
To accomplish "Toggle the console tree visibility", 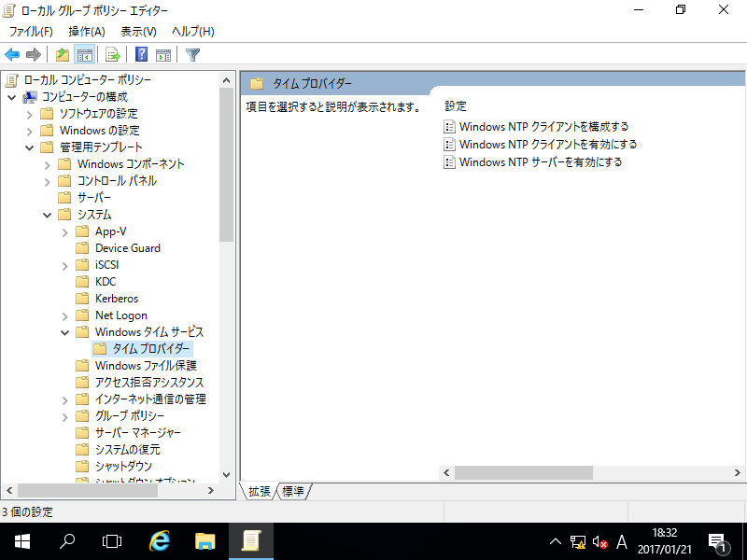I will point(84,54).
